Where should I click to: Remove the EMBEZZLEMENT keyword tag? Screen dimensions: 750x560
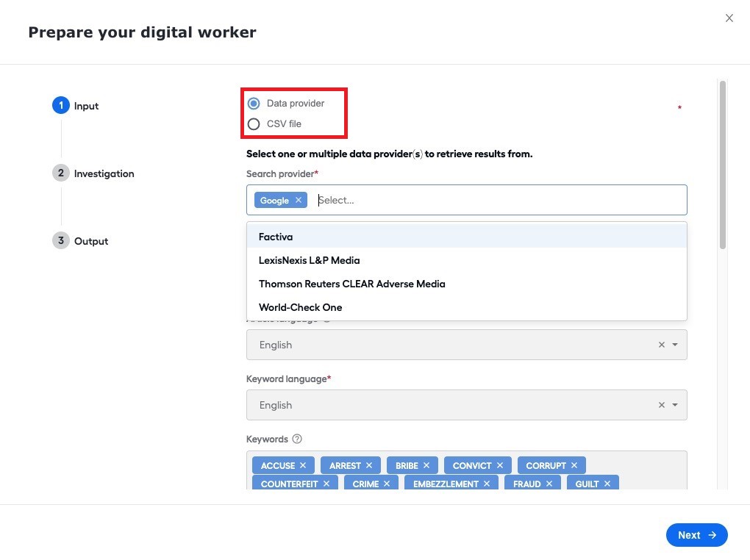tap(487, 484)
